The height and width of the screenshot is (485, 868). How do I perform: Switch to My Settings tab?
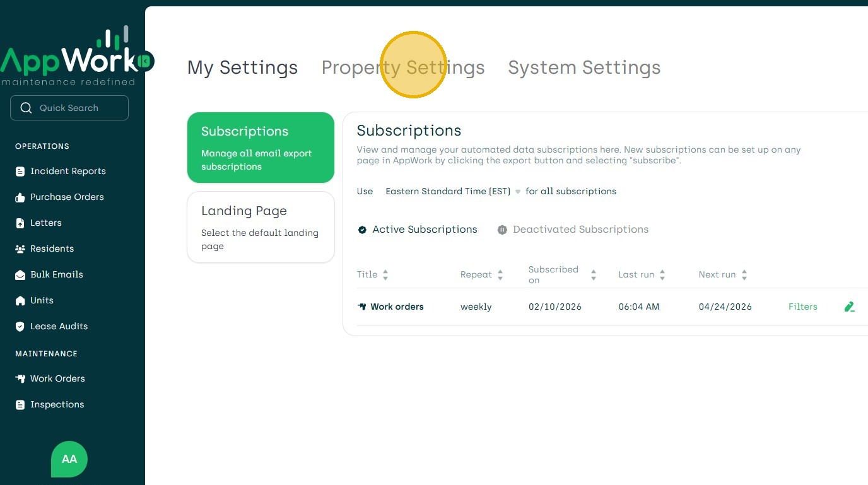coord(243,67)
